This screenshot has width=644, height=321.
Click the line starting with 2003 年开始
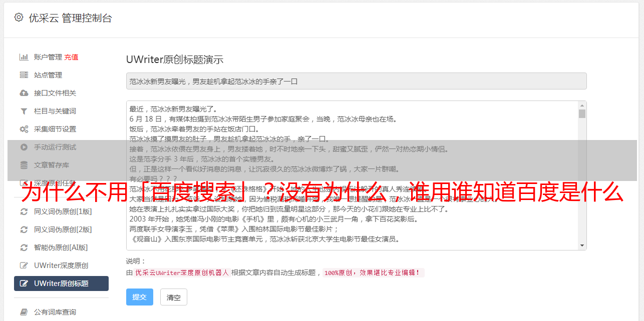(x=273, y=219)
